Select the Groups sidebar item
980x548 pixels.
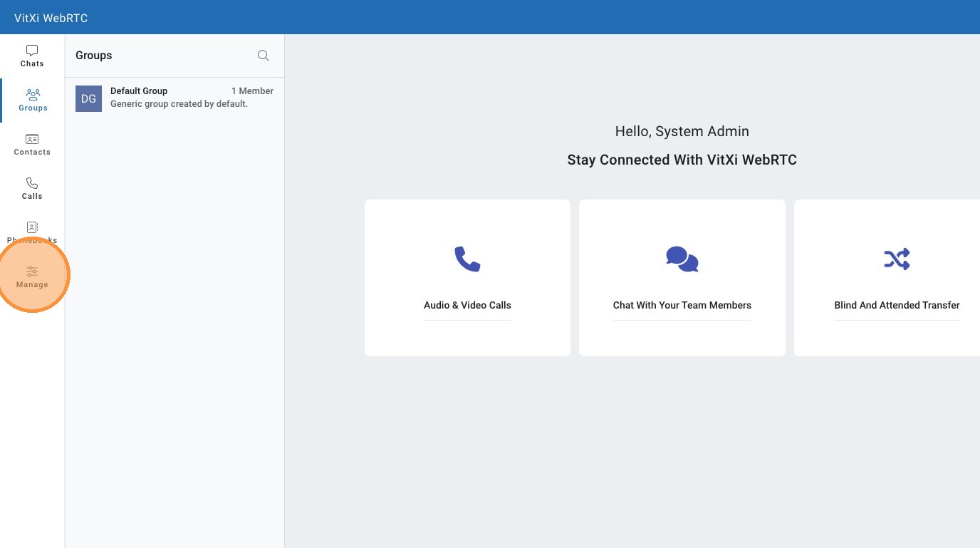point(33,100)
